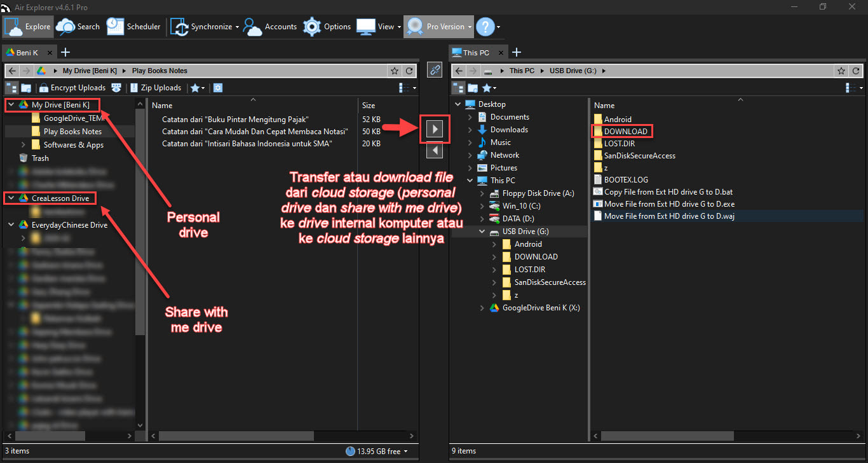Switch to the This PC tab
The width and height of the screenshot is (868, 463).
475,53
